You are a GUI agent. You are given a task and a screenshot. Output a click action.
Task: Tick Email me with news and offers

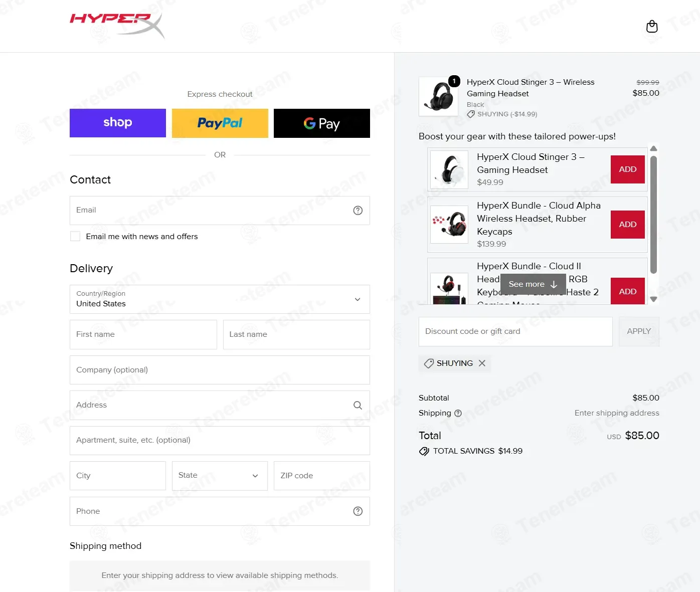pyautogui.click(x=75, y=236)
